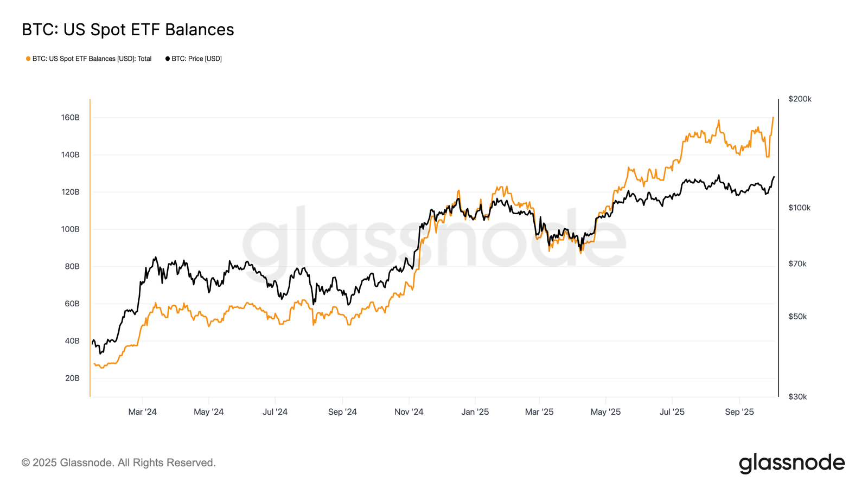Click the $30k label on right axis
The width and height of the screenshot is (868, 488).
[797, 397]
